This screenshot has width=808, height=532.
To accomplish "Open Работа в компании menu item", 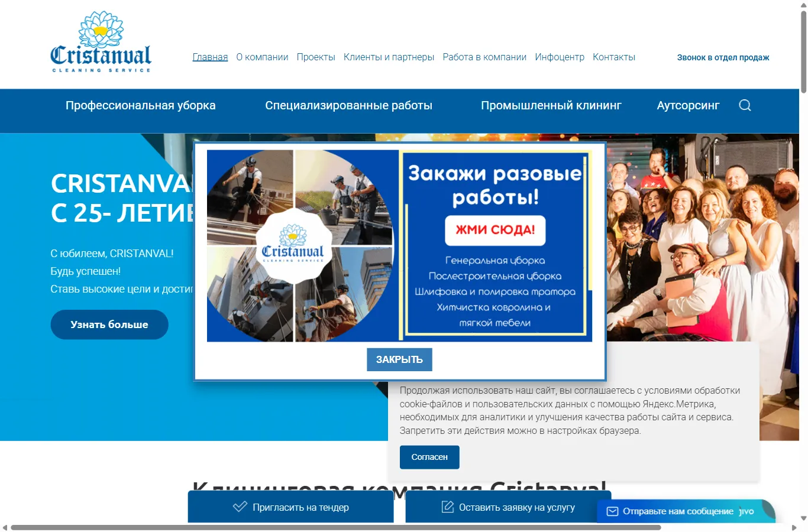I will coord(484,57).
